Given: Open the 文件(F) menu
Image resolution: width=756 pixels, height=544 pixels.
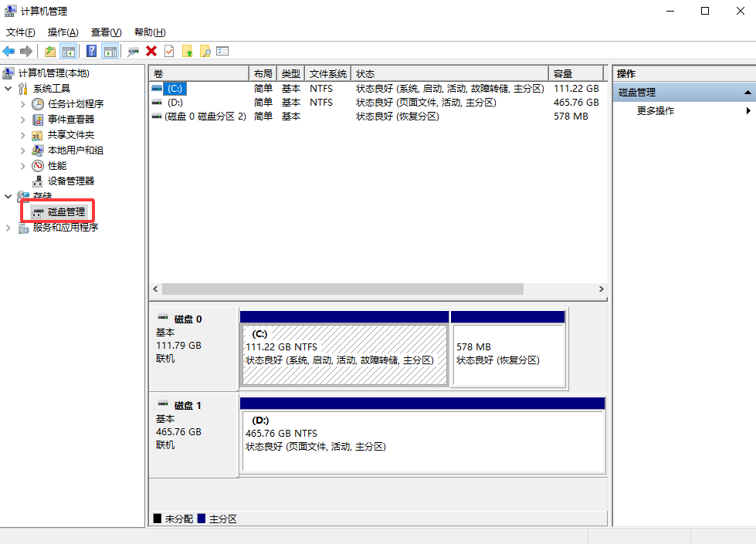Looking at the screenshot, I should [x=20, y=32].
